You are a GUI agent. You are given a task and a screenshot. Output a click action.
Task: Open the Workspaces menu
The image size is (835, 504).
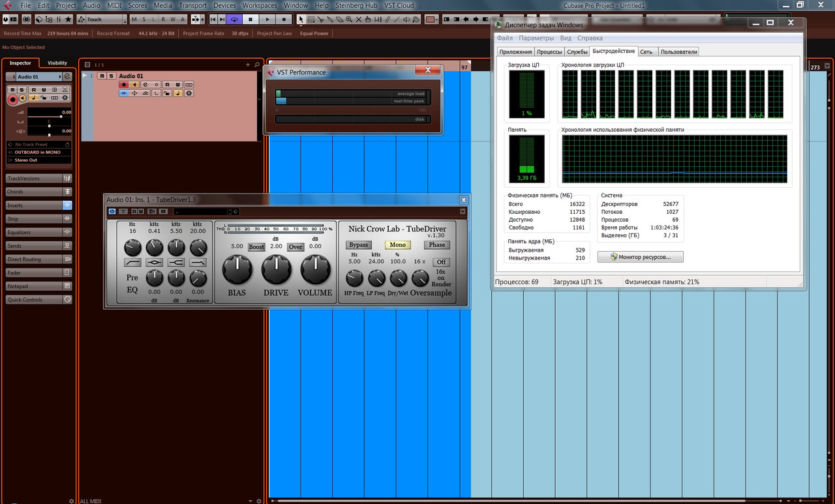[x=260, y=5]
